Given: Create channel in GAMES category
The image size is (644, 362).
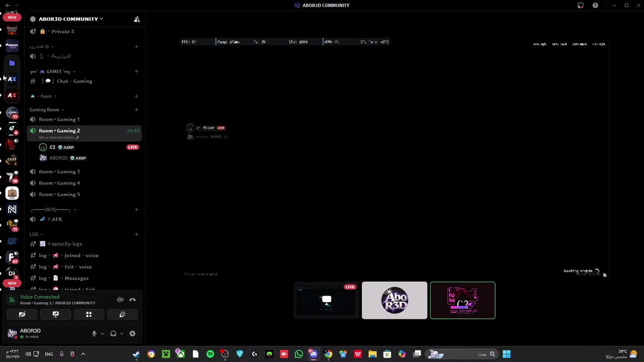Looking at the screenshot, I should pyautogui.click(x=136, y=71).
